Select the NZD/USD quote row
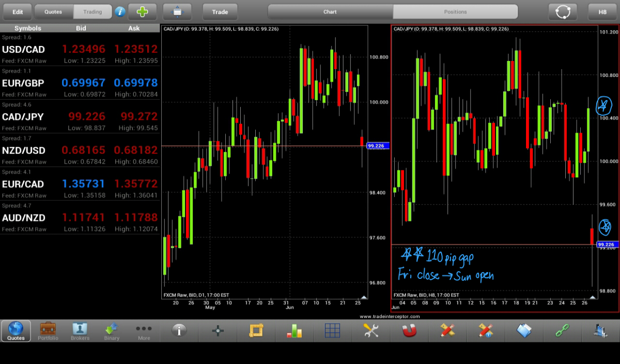Image resolution: width=620 pixels, height=364 pixels. pos(80,150)
